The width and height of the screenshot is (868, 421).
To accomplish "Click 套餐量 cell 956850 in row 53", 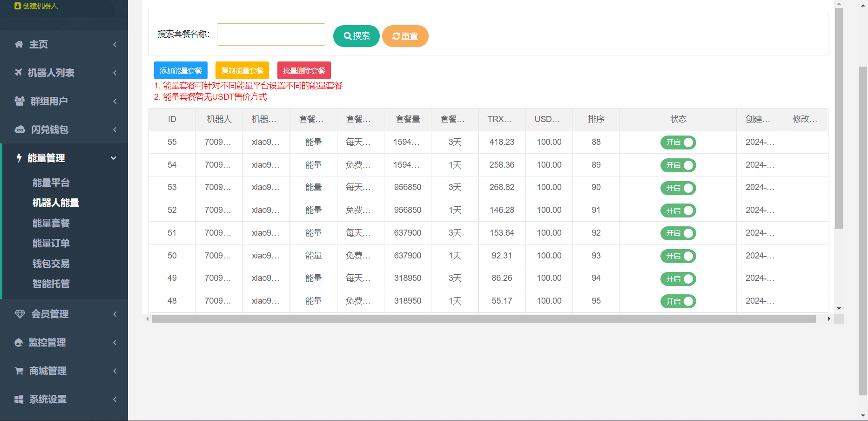I will 408,187.
